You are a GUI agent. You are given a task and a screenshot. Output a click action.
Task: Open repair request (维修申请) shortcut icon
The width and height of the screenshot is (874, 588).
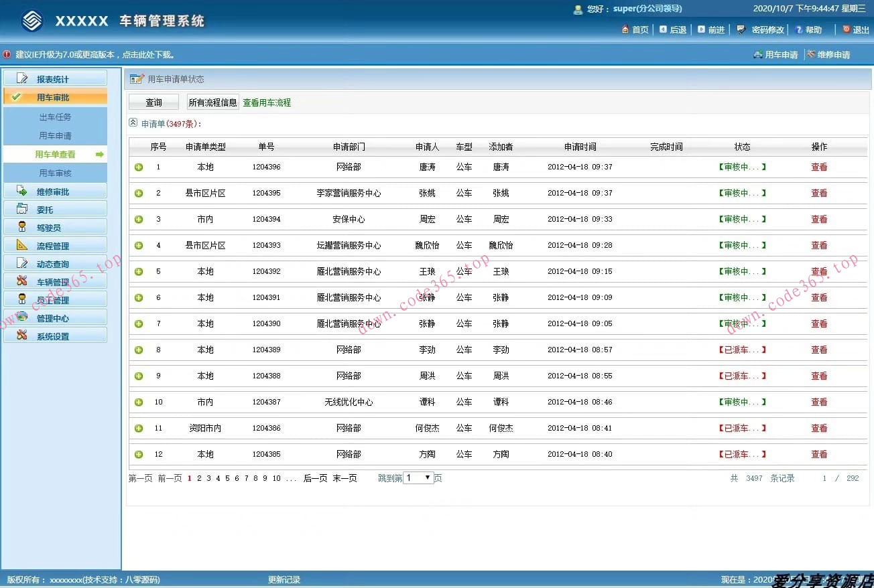pyautogui.click(x=811, y=55)
